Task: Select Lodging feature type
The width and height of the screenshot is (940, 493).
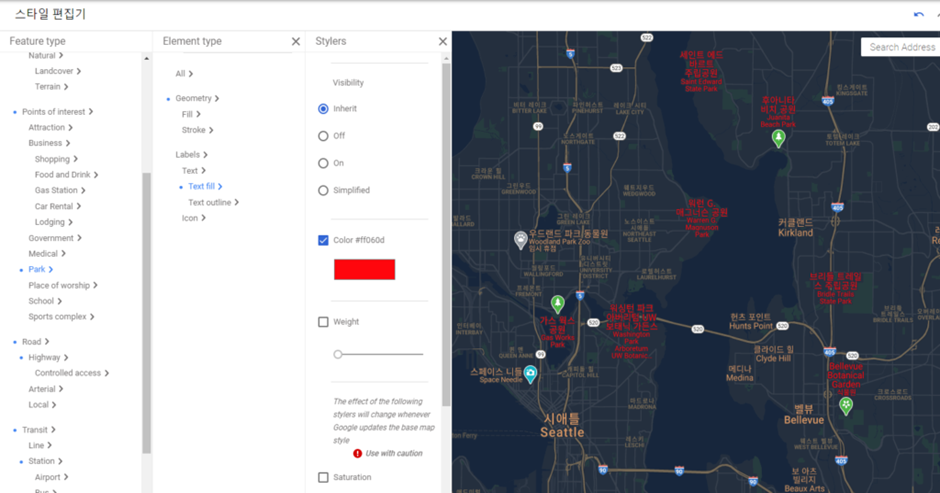Action: (x=53, y=222)
